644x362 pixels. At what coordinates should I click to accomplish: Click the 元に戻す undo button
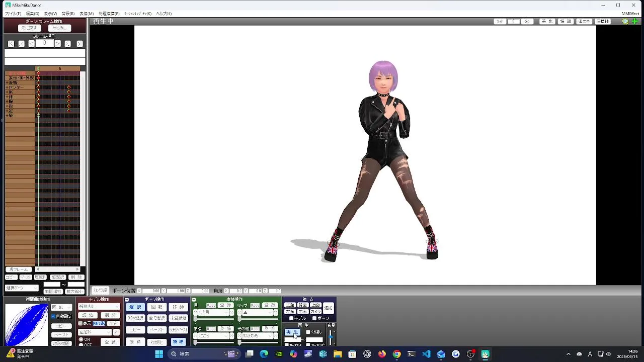click(x=29, y=28)
